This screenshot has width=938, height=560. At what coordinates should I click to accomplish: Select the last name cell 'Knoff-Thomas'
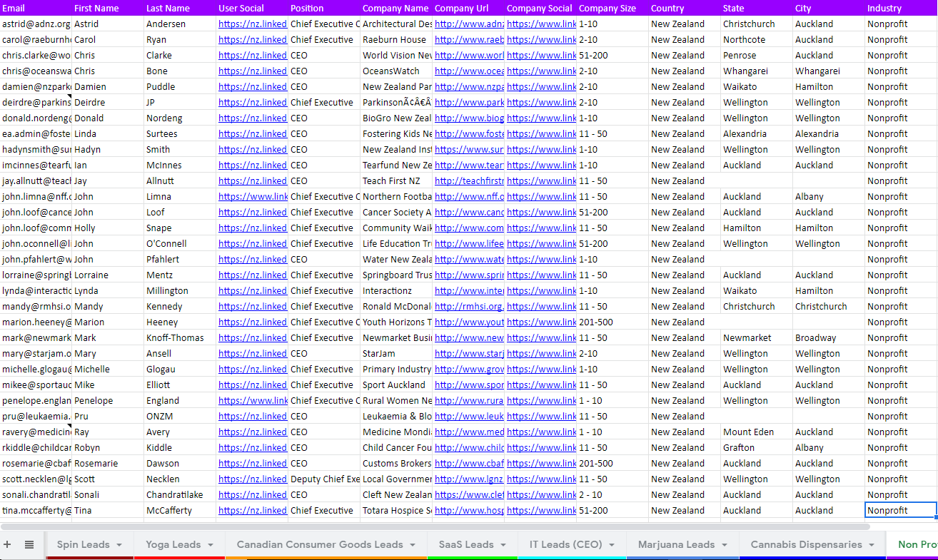click(x=180, y=337)
